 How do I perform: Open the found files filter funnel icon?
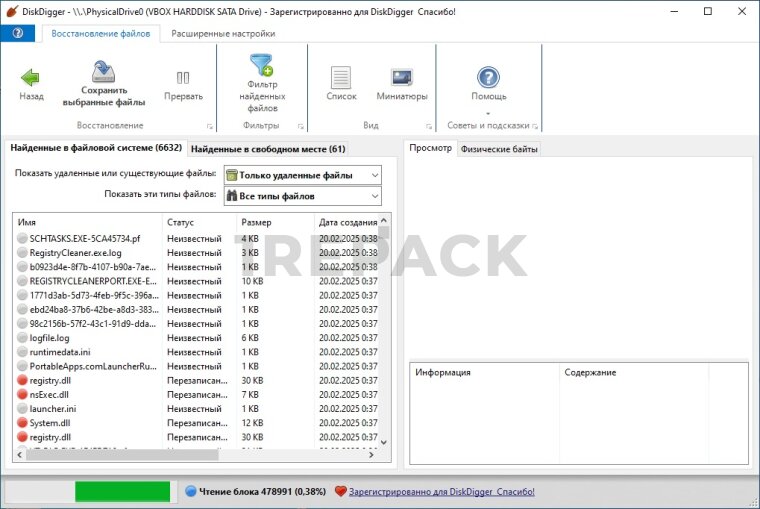[262, 66]
